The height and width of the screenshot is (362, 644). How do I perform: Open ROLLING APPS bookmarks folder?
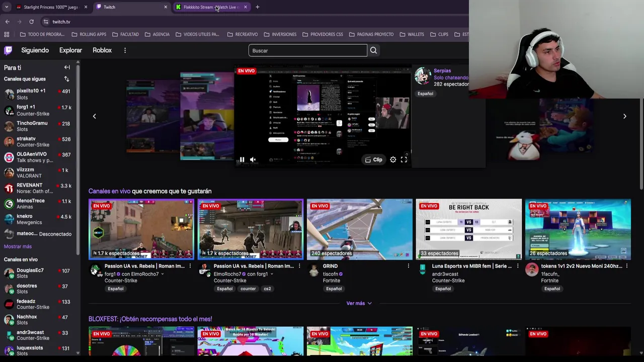pyautogui.click(x=89, y=34)
